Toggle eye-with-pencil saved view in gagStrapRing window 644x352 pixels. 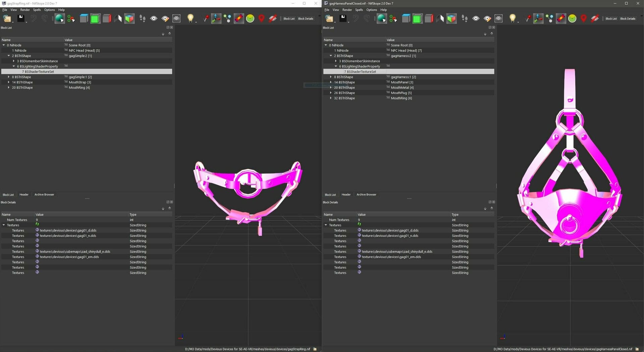(165, 18)
